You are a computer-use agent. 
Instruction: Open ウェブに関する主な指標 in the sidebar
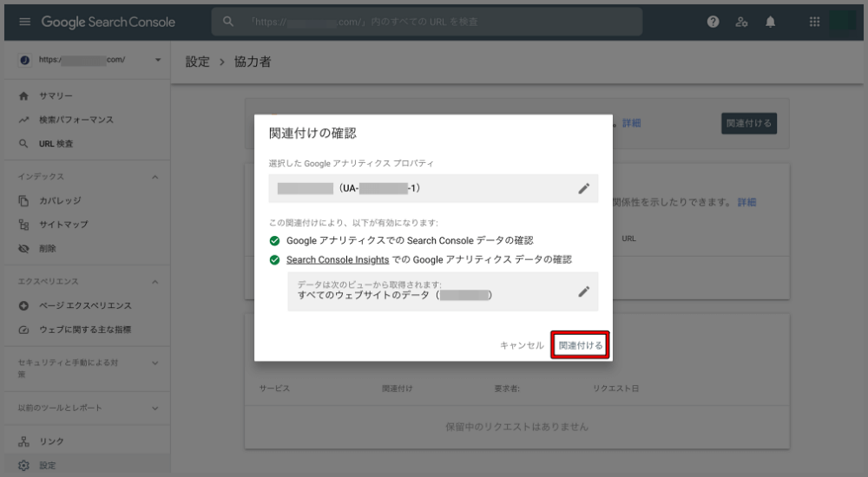click(x=85, y=330)
